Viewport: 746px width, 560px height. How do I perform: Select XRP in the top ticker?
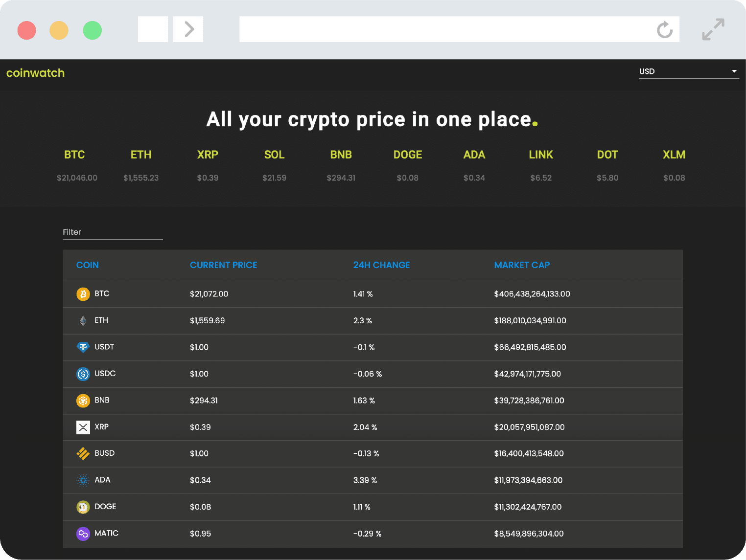coord(208,155)
